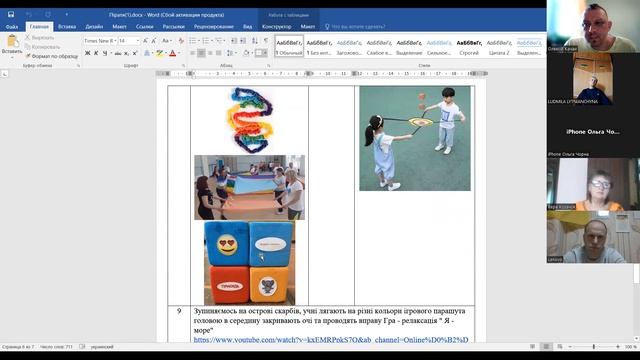Align text right
The height and width of the screenshot is (360, 640).
pos(210,53)
